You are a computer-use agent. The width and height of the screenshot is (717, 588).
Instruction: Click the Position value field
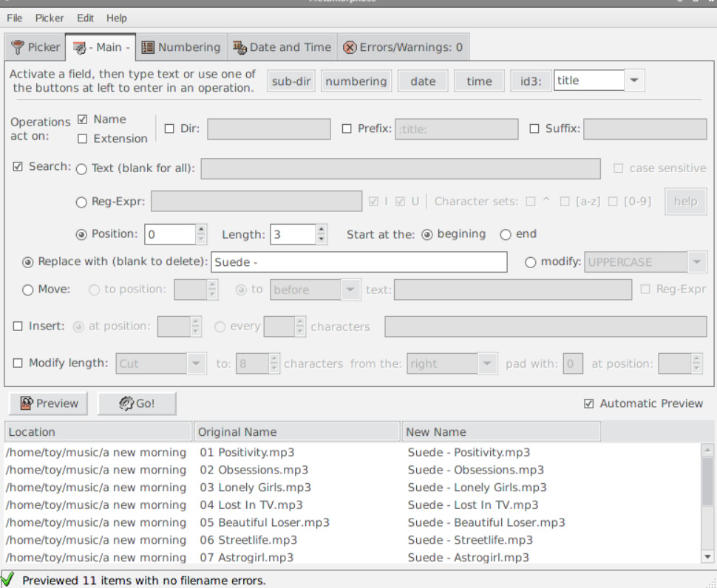[x=170, y=234]
